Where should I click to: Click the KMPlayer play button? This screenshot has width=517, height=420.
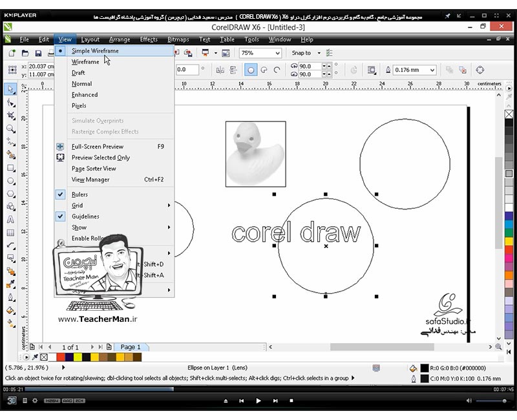tap(258, 401)
